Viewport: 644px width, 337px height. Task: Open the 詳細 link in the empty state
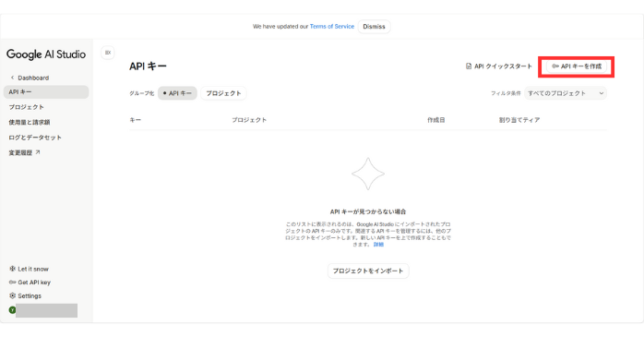[x=378, y=244]
